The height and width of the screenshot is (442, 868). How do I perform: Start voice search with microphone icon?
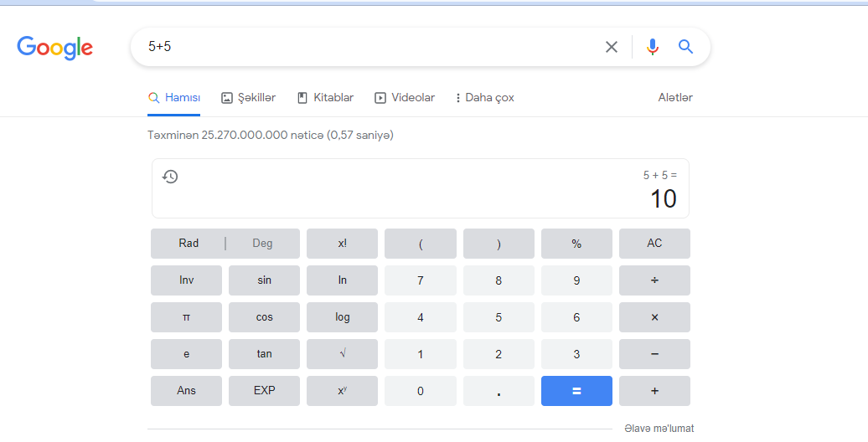653,47
